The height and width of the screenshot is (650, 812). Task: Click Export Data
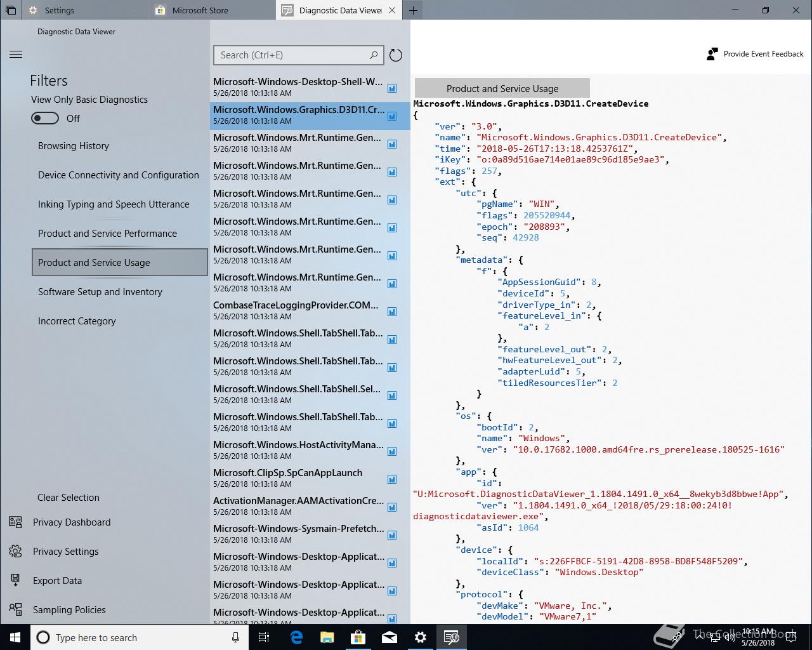click(57, 580)
